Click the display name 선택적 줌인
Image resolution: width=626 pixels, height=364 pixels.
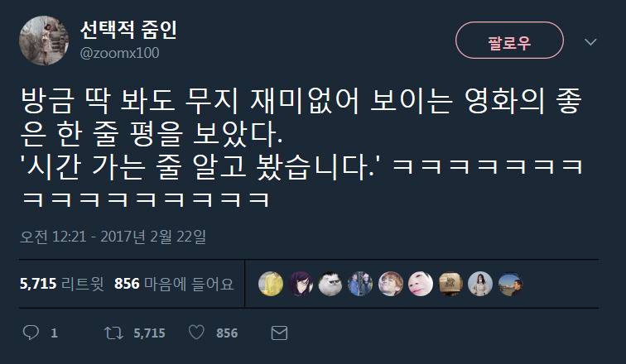[128, 30]
